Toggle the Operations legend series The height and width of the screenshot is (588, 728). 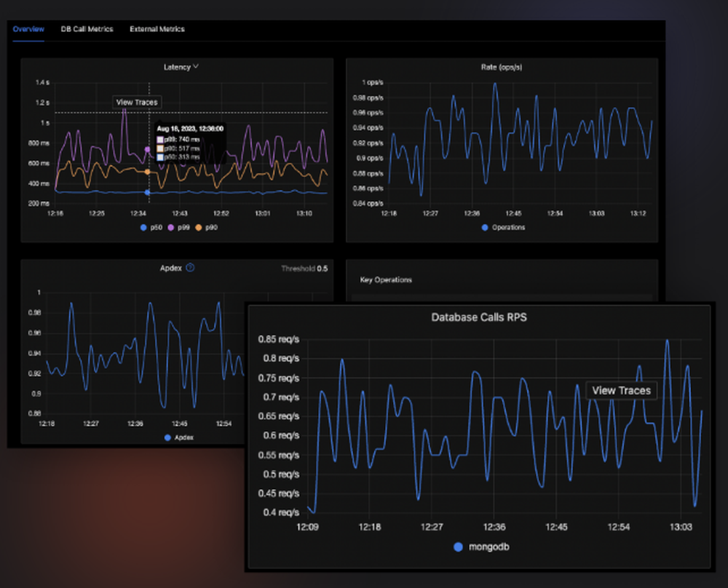(x=504, y=227)
